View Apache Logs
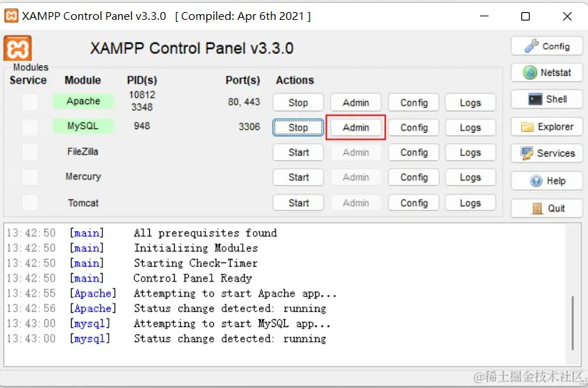Screen dimensions: 588x388 (x=470, y=102)
